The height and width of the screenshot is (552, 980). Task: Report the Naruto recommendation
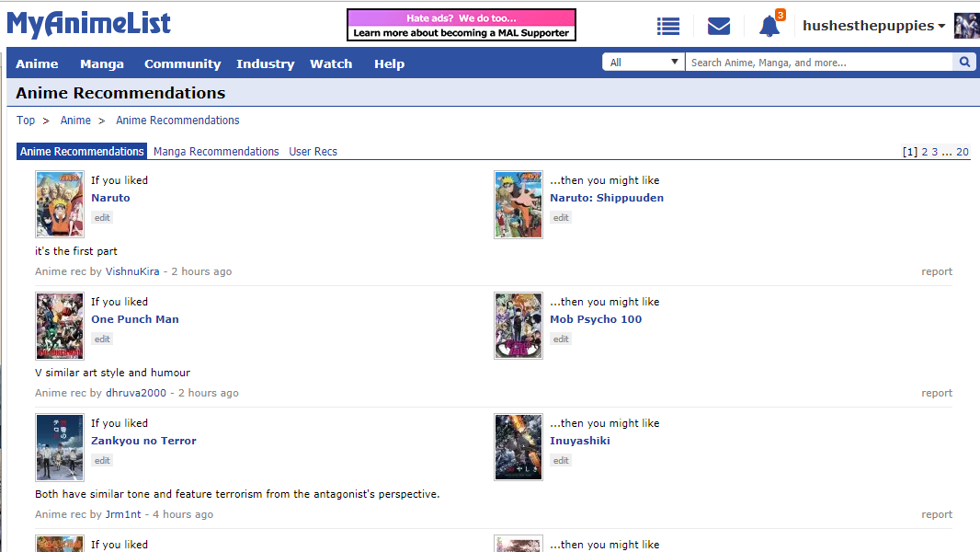tap(937, 271)
